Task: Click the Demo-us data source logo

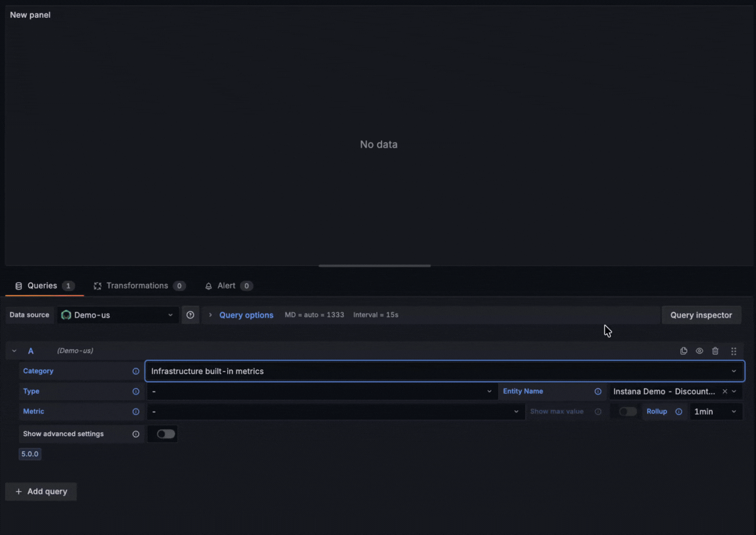Action: (66, 315)
